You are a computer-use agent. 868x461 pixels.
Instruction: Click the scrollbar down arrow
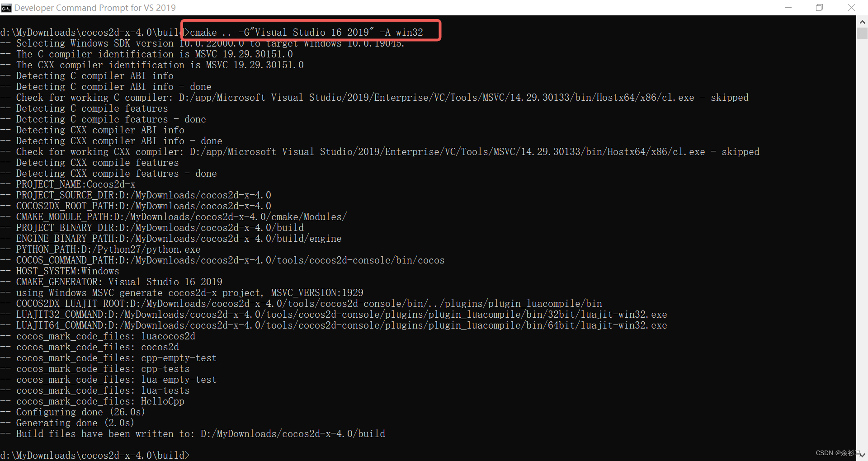coord(862,455)
